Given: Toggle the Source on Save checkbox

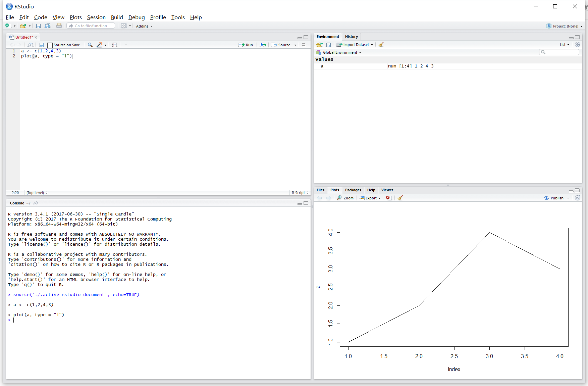Looking at the screenshot, I should pyautogui.click(x=50, y=45).
